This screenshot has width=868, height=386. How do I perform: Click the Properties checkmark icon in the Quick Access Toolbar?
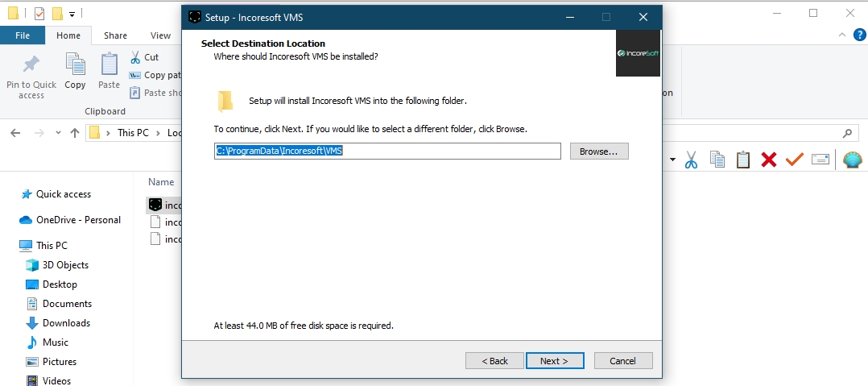[39, 13]
